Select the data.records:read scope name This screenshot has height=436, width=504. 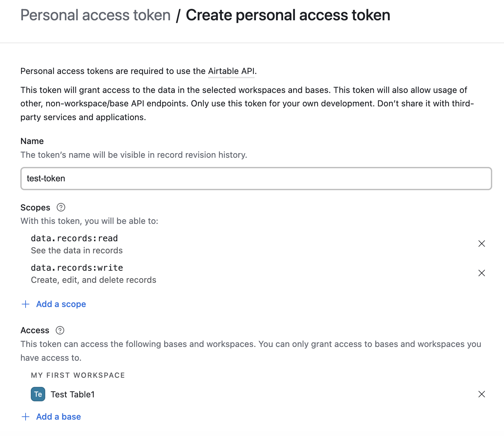74,238
